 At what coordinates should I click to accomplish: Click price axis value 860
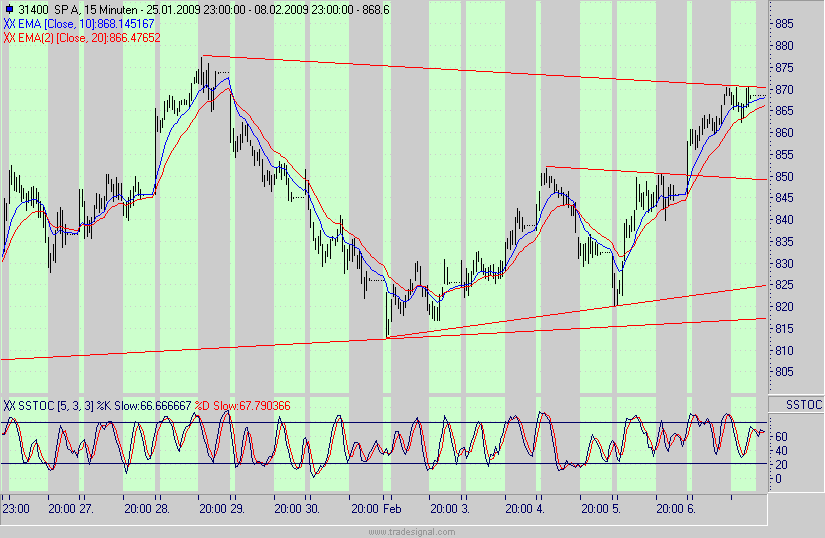[x=784, y=133]
